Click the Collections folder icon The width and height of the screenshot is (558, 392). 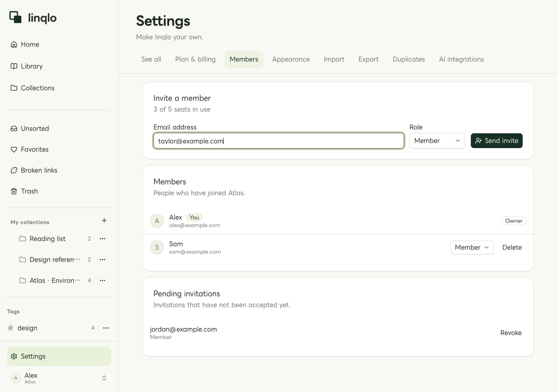point(14,88)
